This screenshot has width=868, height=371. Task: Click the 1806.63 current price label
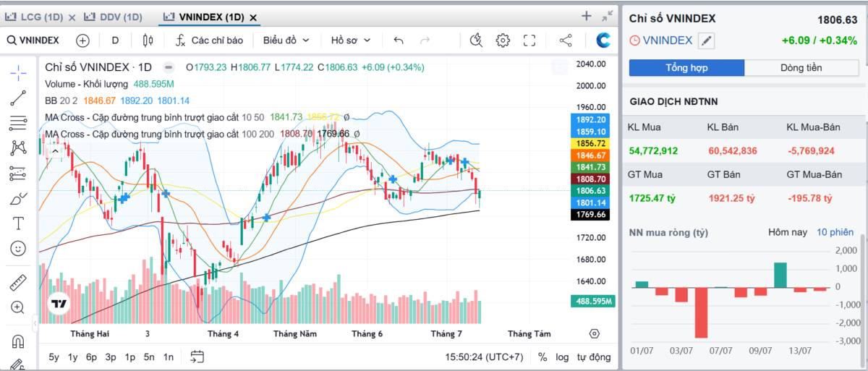click(x=592, y=191)
